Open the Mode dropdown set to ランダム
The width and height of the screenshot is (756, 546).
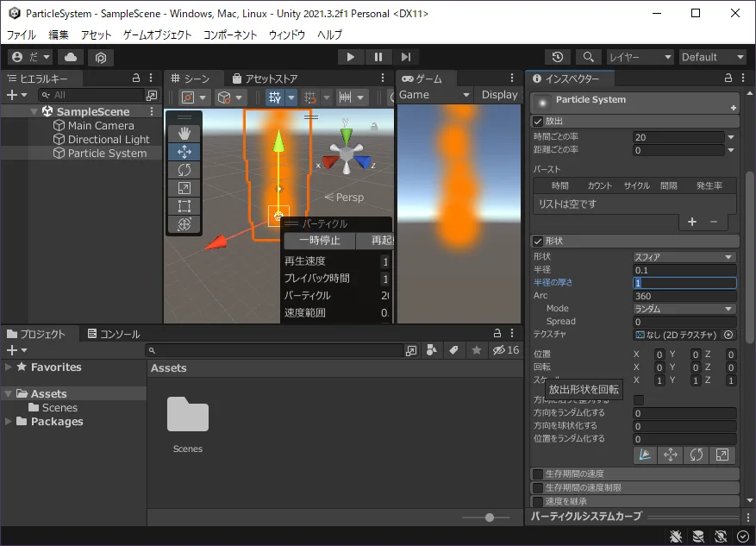tap(684, 308)
